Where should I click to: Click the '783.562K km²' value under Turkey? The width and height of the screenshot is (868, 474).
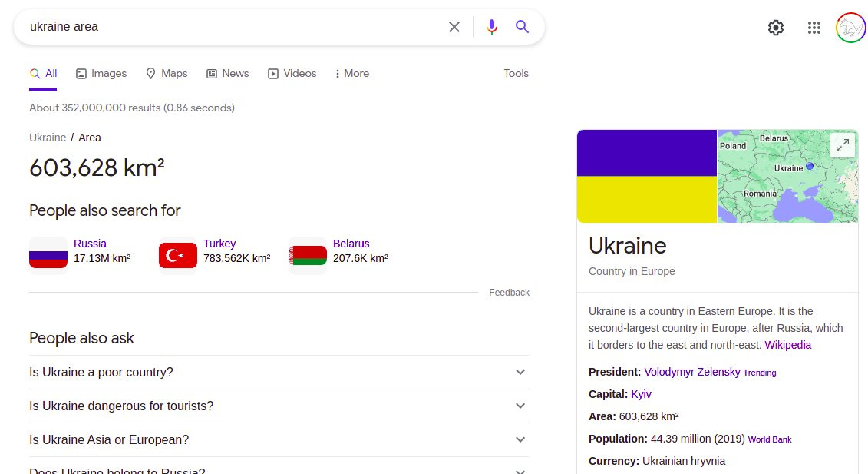[x=237, y=258]
